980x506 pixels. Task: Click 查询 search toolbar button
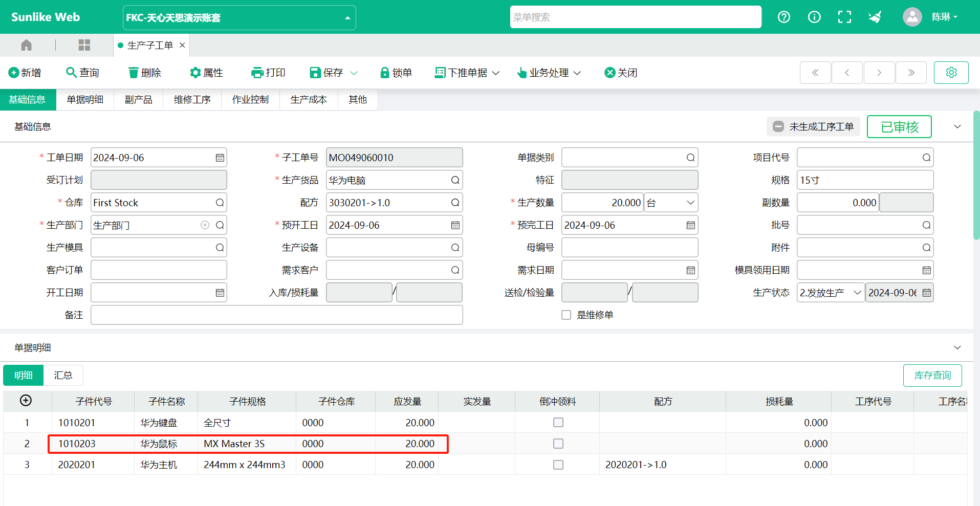tap(83, 73)
